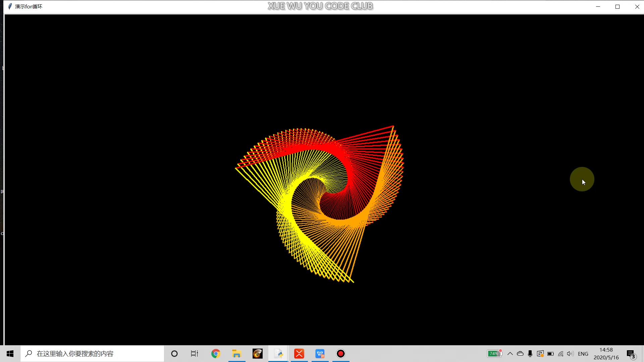Maximize the 演示for循环 window
The height and width of the screenshot is (362, 644).
618,7
